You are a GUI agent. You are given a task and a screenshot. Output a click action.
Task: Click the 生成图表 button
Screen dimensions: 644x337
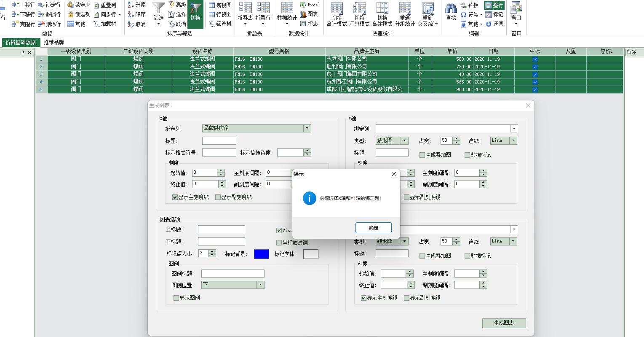click(x=504, y=323)
